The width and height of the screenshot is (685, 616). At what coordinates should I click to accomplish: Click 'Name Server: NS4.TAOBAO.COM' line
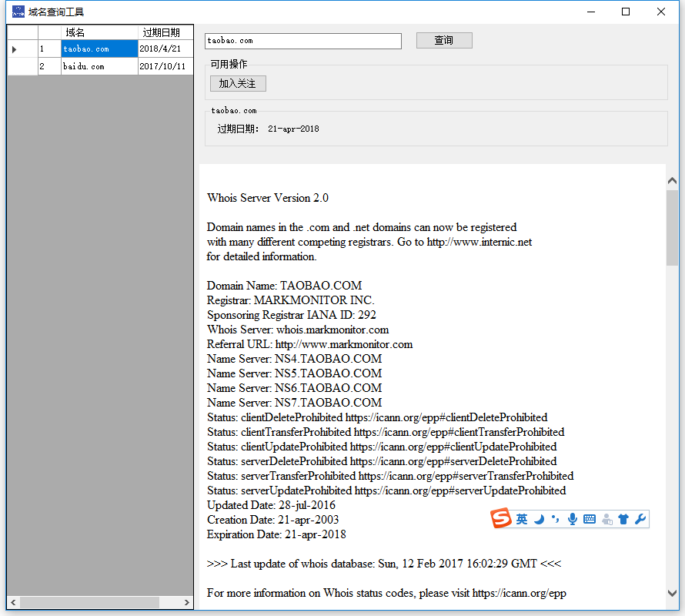295,359
